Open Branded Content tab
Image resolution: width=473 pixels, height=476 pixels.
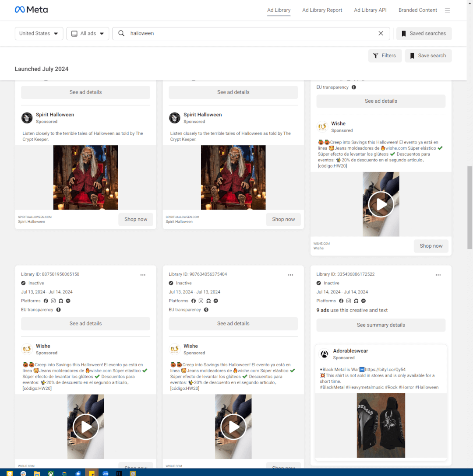pyautogui.click(x=418, y=10)
